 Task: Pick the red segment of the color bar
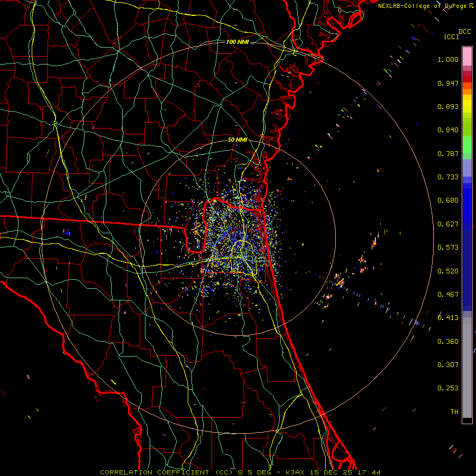point(467,79)
